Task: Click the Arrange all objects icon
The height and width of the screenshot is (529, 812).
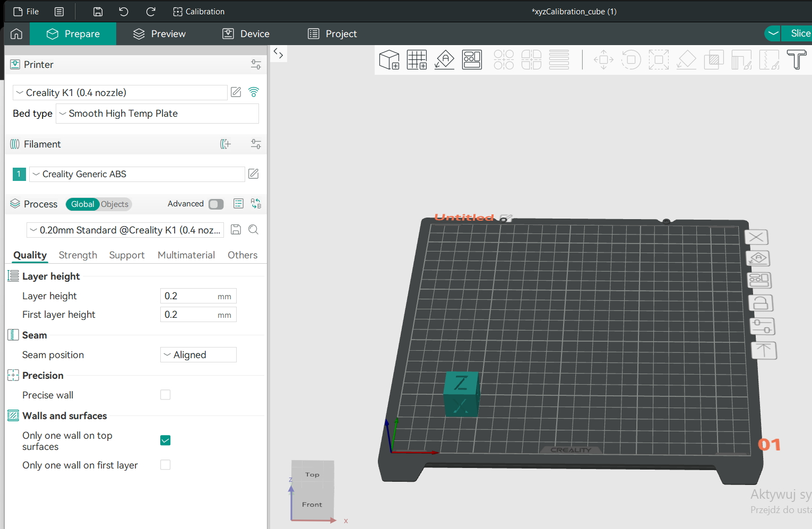Action: [x=472, y=60]
